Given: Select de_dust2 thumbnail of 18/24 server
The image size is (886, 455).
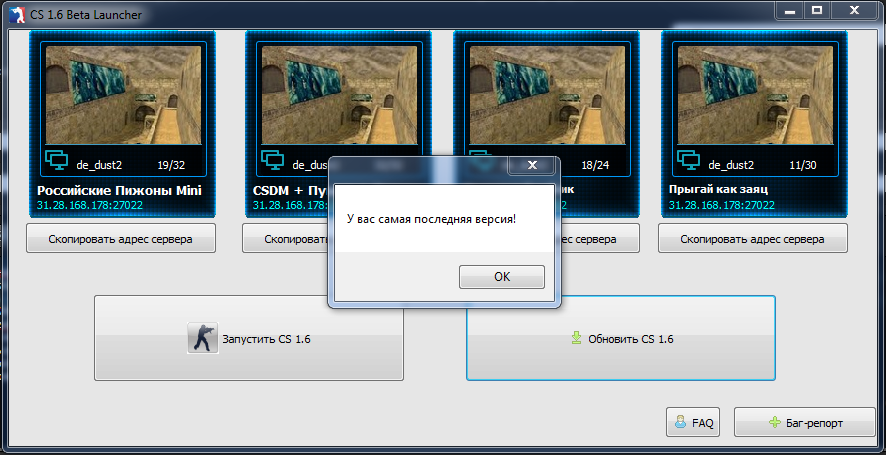Looking at the screenshot, I should click(548, 94).
